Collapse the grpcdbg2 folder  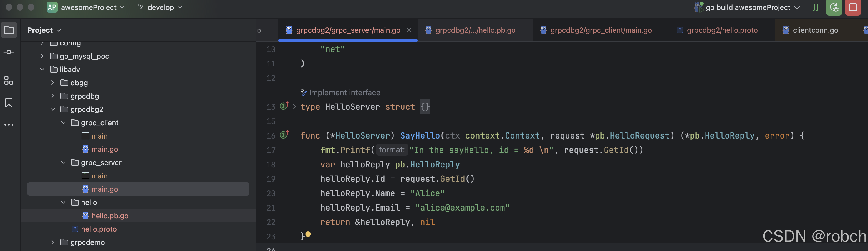tap(52, 109)
